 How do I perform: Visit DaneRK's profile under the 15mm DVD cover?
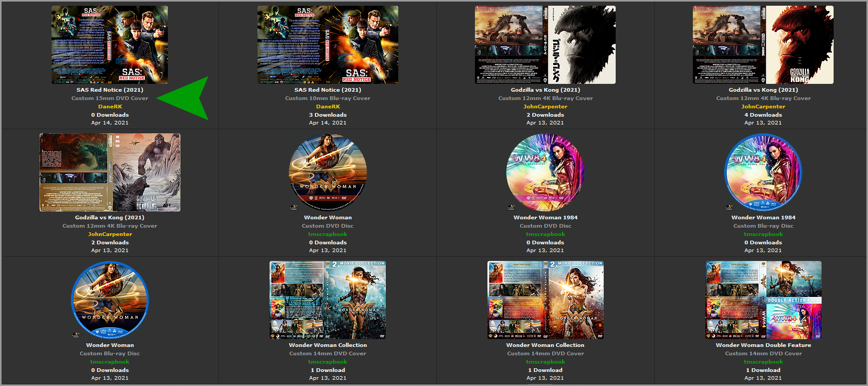click(109, 106)
